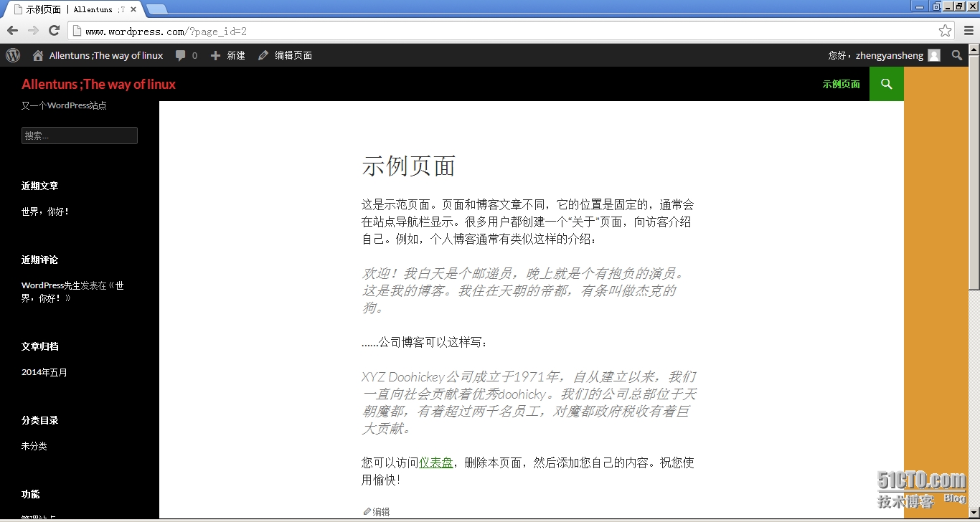Click the 示例页面 page heading
Image resolution: width=980 pixels, height=522 pixels.
tap(409, 166)
